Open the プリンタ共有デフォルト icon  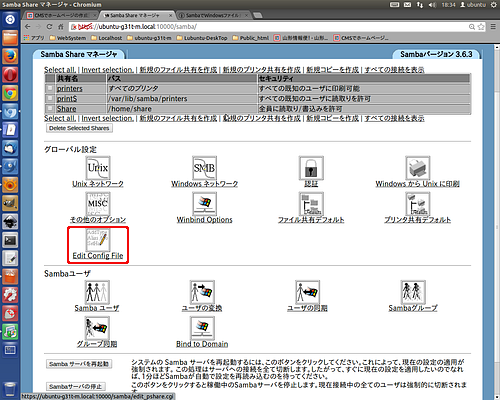coord(418,204)
